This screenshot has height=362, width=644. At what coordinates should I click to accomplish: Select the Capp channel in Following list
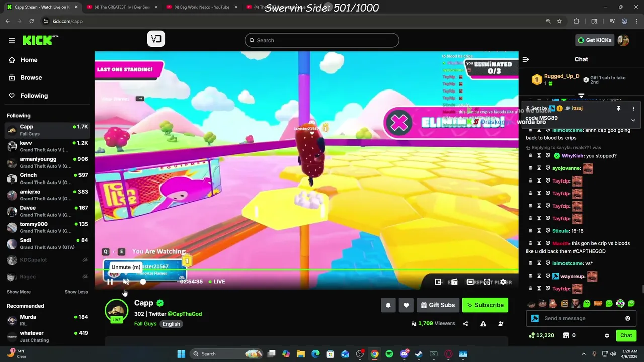coord(47,130)
